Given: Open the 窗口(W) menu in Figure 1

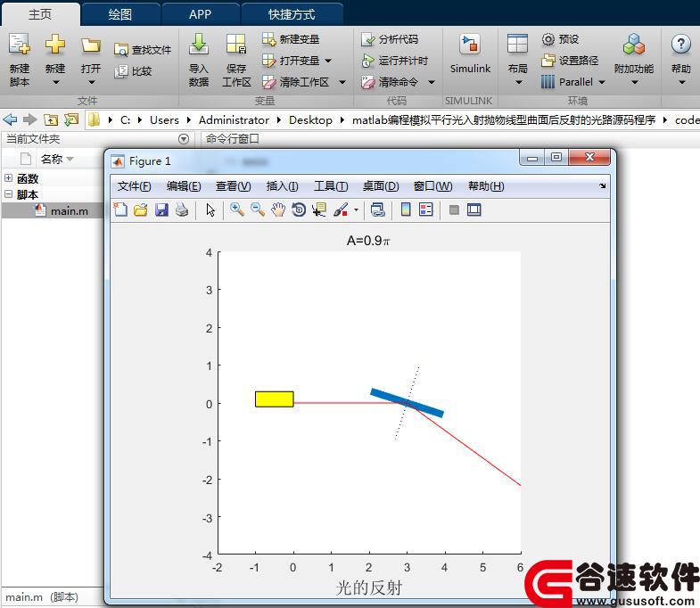Looking at the screenshot, I should [x=433, y=186].
